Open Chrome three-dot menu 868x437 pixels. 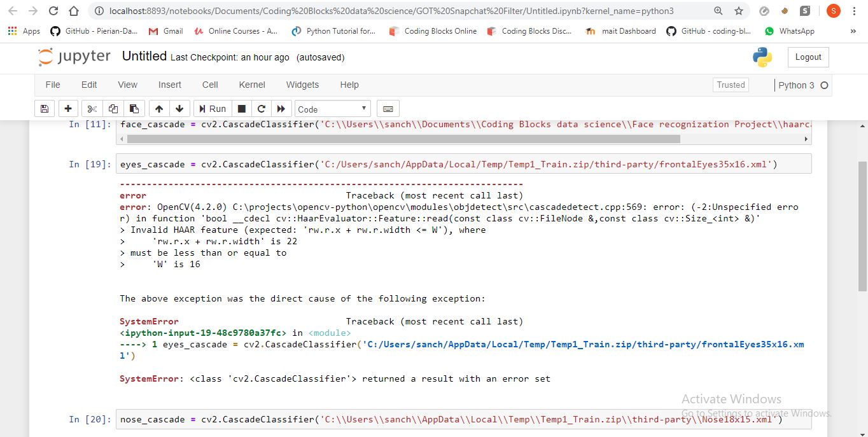tap(854, 11)
